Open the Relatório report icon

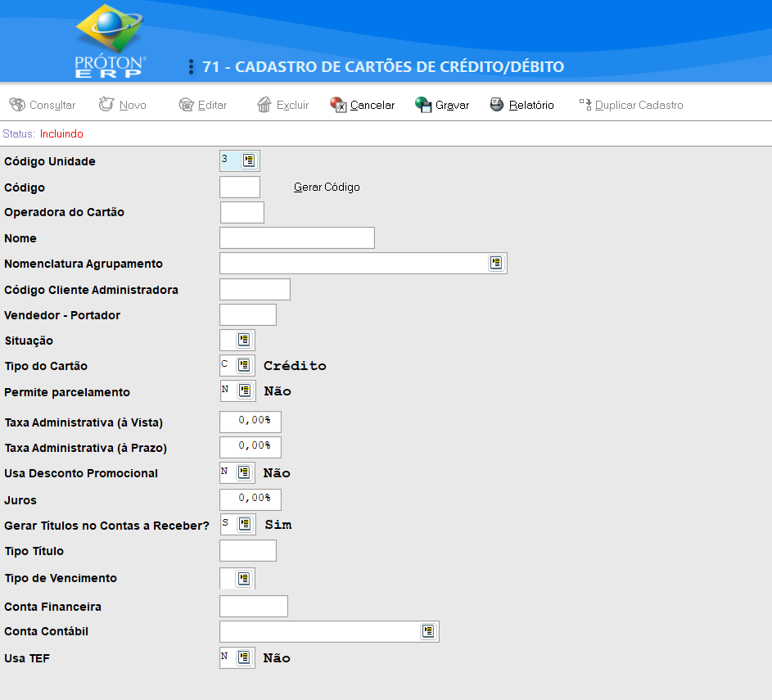pos(497,105)
